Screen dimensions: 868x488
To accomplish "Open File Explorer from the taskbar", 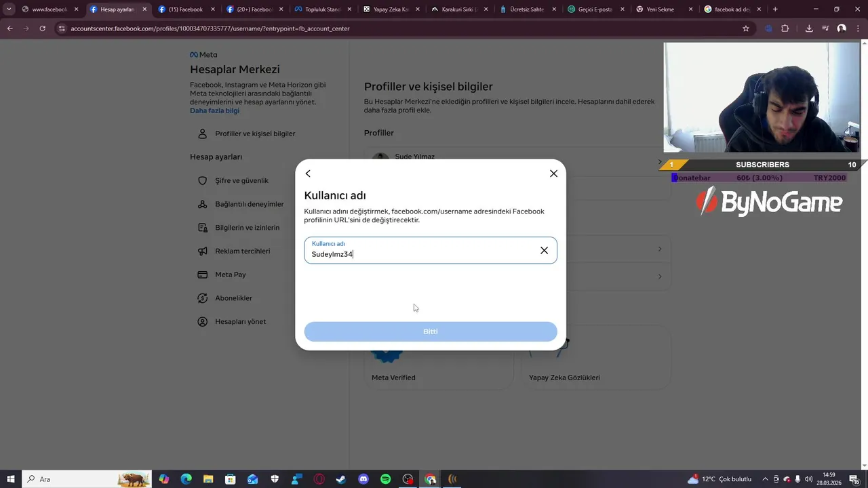I will coord(208,479).
